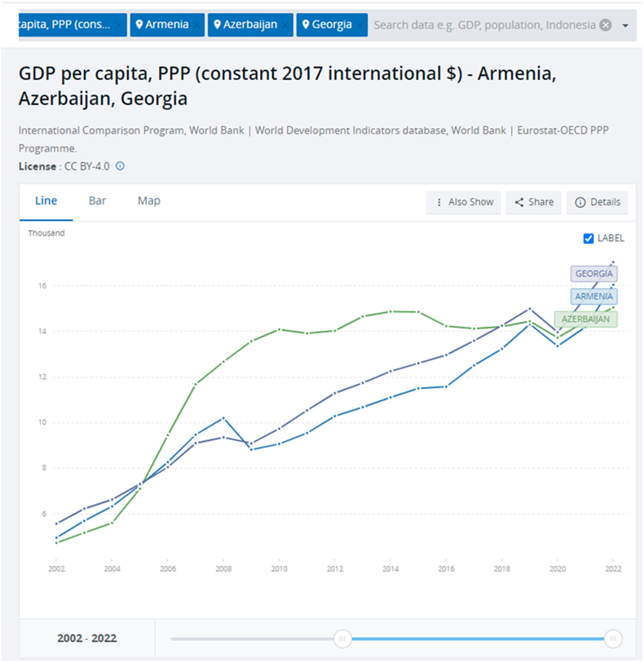
Task: Click the Georgia location pin icon
Action: 306,24
